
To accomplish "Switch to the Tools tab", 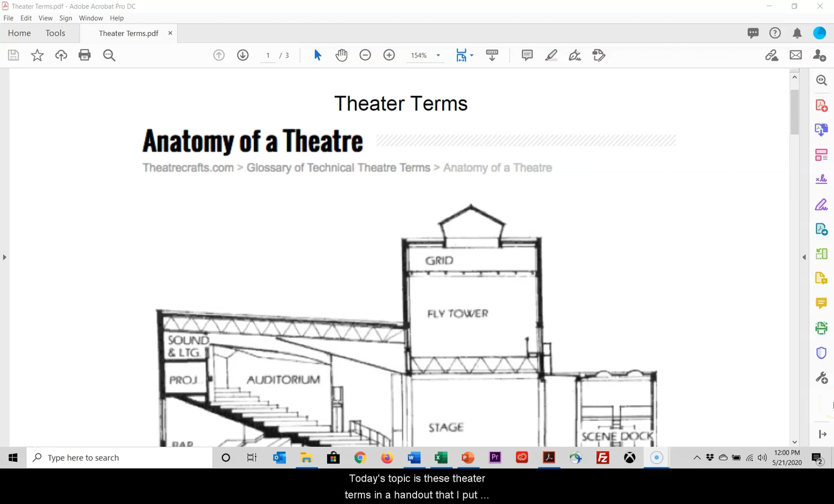I will [55, 33].
